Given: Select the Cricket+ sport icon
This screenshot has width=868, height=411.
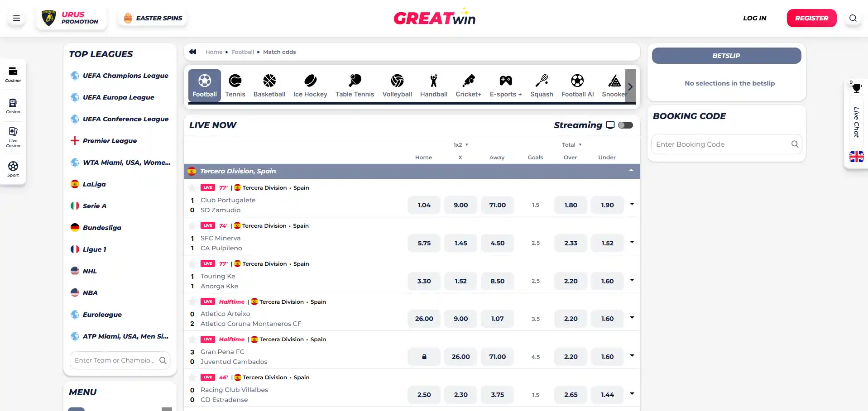Looking at the screenshot, I should point(469,86).
